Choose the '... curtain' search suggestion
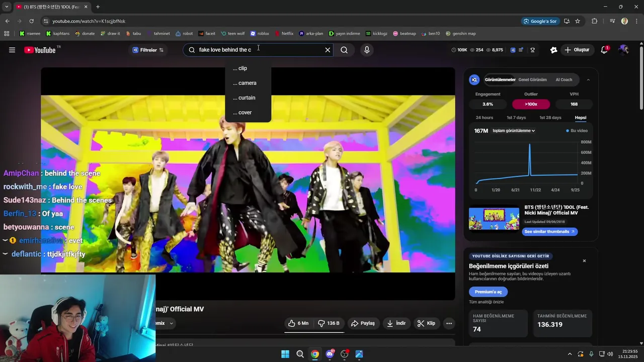The image size is (644, 362). tap(248, 98)
